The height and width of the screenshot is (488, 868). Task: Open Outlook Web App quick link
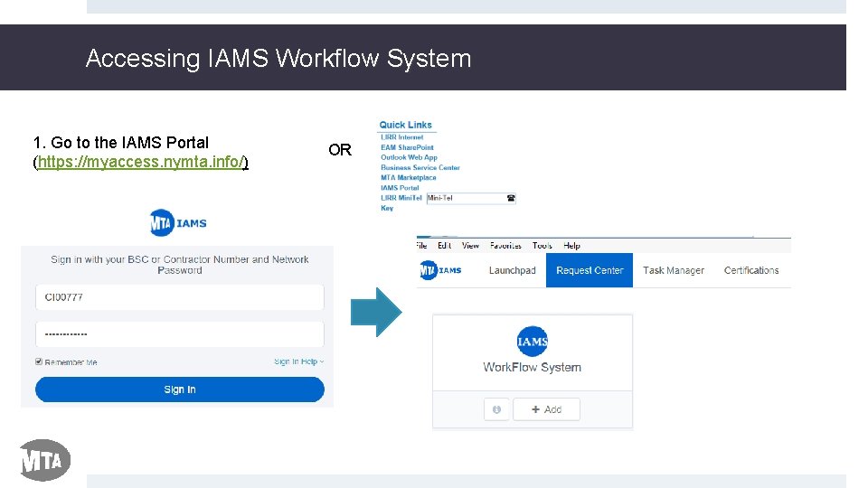(x=409, y=157)
